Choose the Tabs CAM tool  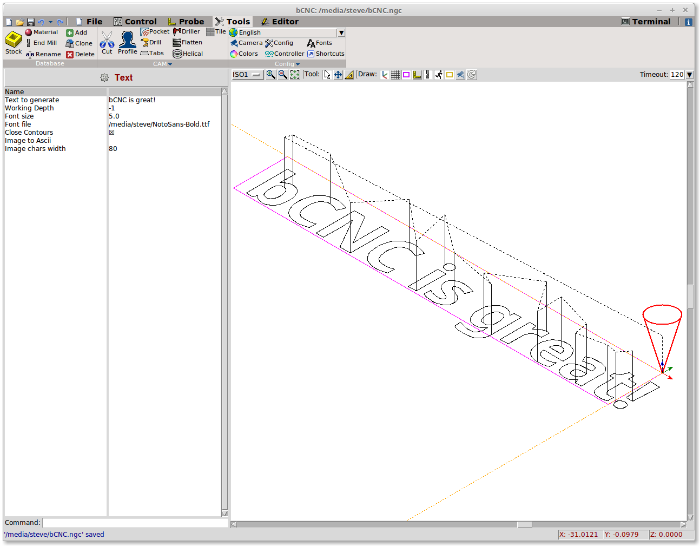pos(152,53)
